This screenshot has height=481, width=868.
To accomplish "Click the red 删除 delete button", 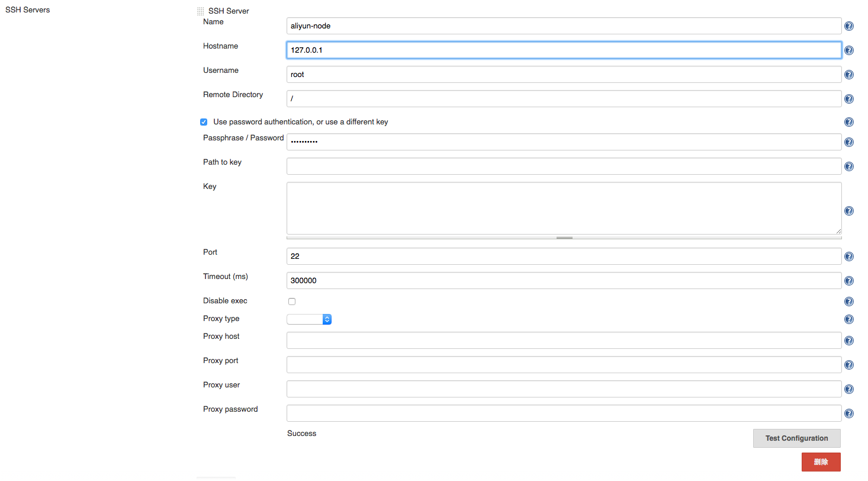I will tap(821, 461).
